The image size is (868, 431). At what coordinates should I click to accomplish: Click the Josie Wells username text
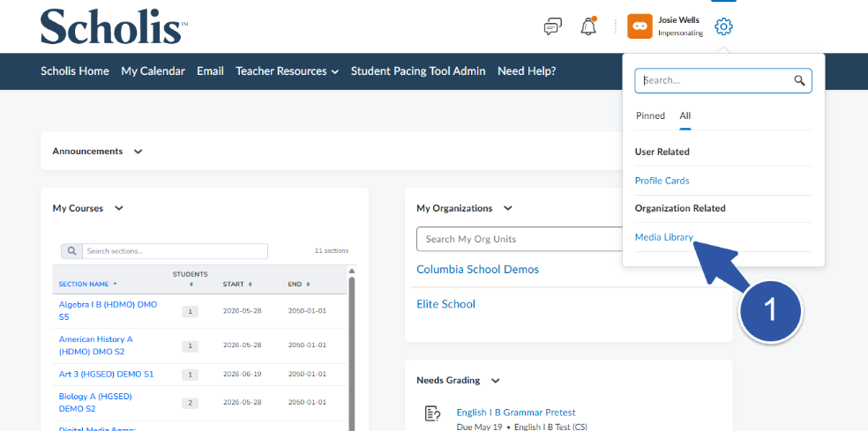[x=678, y=20]
